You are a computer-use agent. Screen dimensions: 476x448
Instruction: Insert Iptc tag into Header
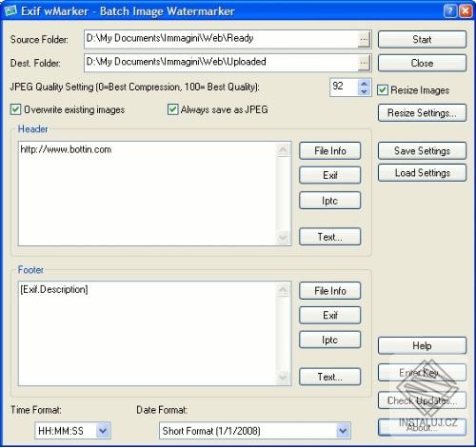pyautogui.click(x=330, y=201)
